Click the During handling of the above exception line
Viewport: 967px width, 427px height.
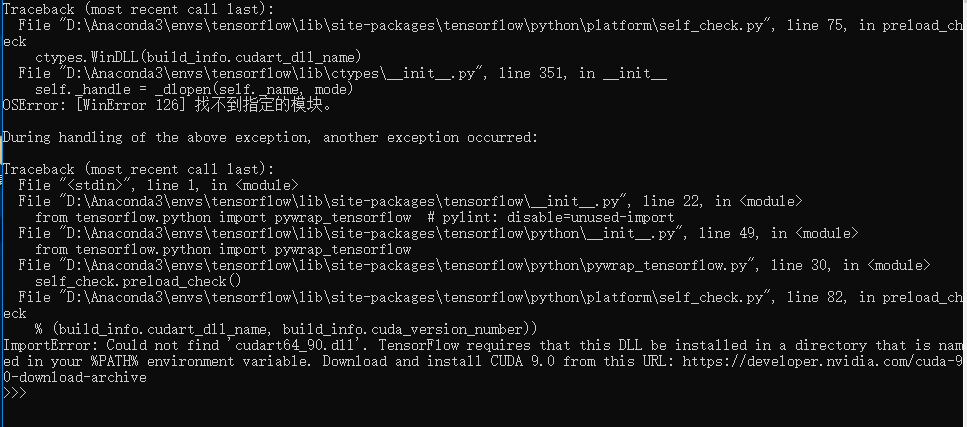click(x=270, y=138)
